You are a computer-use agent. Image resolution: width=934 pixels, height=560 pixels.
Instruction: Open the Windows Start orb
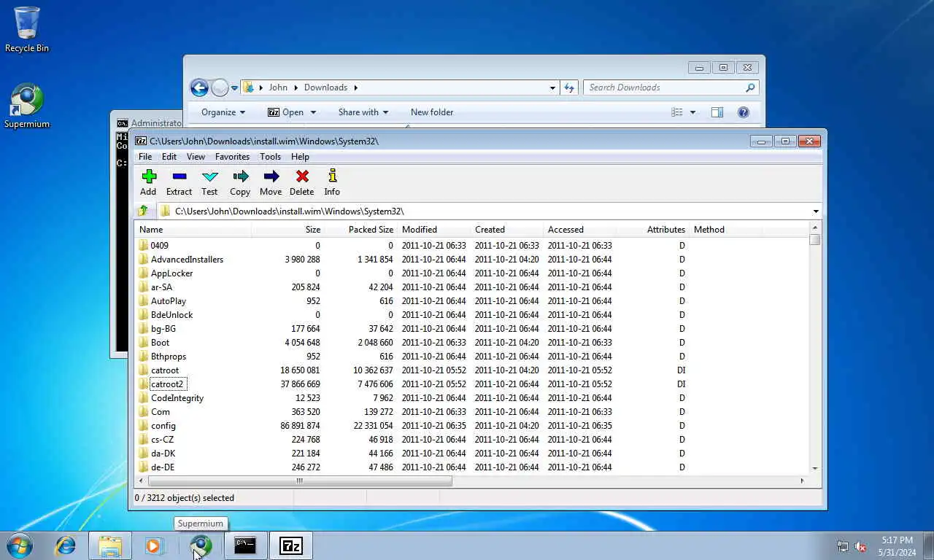(x=19, y=545)
